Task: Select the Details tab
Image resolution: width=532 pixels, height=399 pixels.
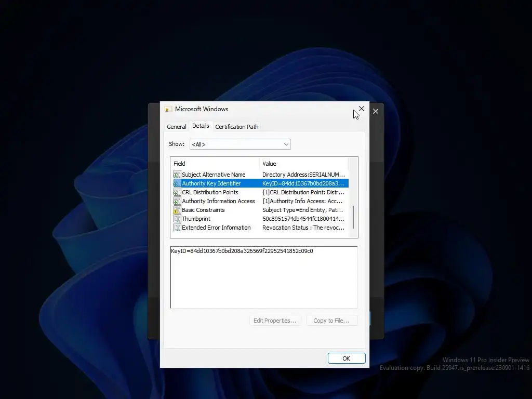Action: [x=201, y=126]
